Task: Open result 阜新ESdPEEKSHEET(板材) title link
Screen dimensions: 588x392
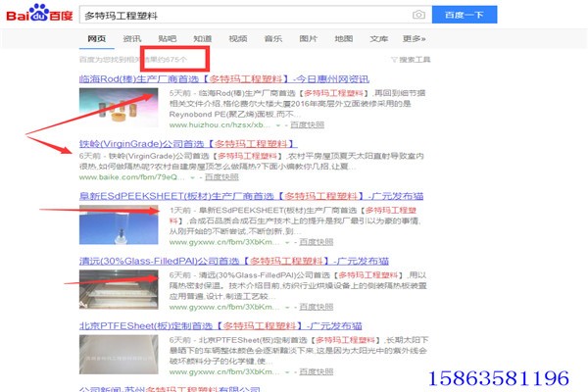Action: pyautogui.click(x=251, y=196)
